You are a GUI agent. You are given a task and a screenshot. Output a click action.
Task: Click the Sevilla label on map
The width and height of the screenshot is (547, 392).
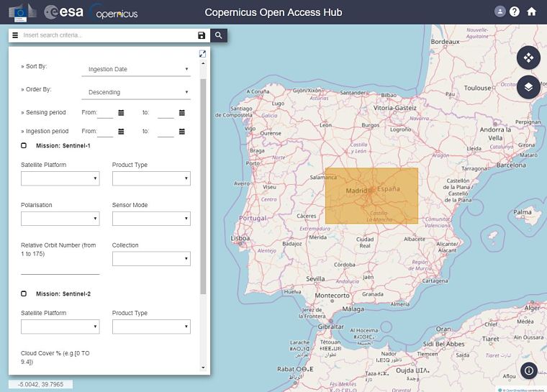pos(315,278)
